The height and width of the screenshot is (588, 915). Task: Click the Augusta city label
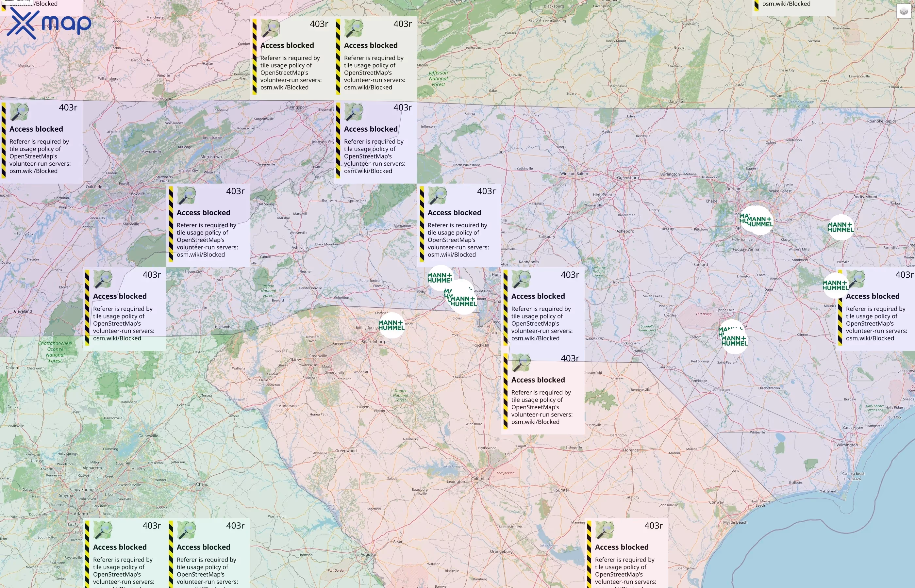pos(368,554)
